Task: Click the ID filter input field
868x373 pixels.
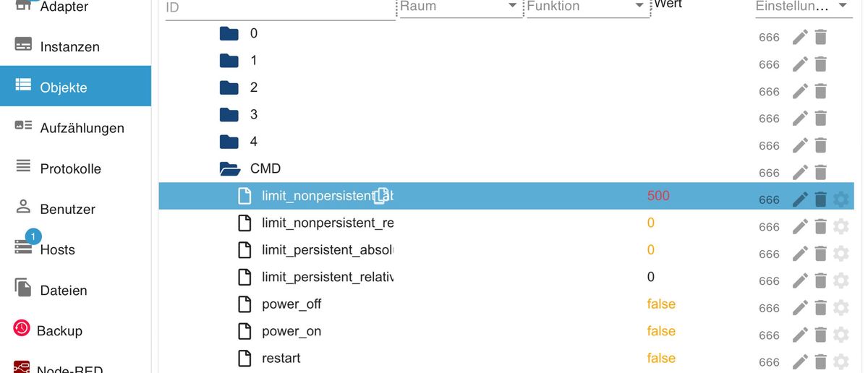Action: coord(280,8)
